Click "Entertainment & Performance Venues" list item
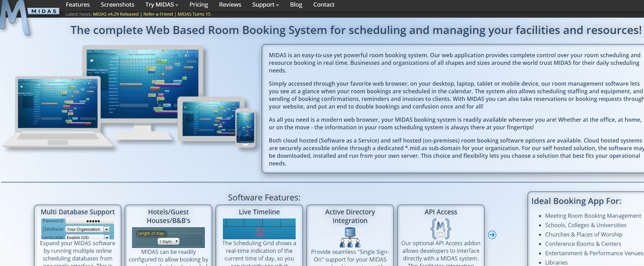Viewport: 644px width, 266px height. (594, 253)
